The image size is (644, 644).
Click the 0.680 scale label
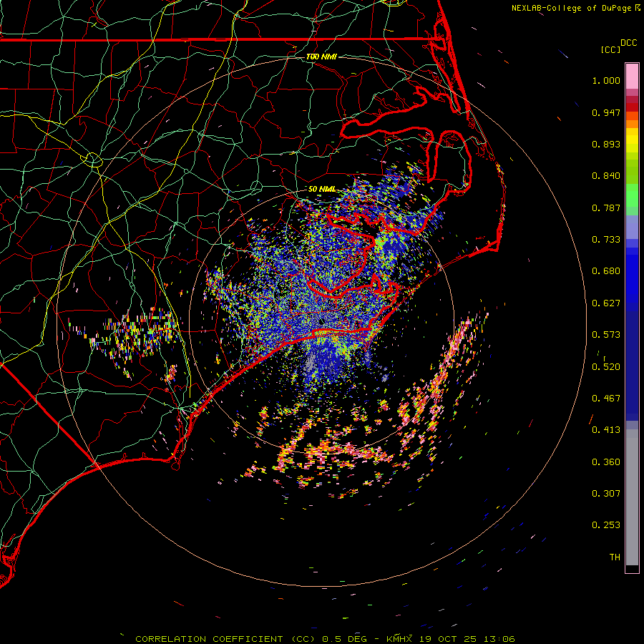pyautogui.click(x=606, y=271)
